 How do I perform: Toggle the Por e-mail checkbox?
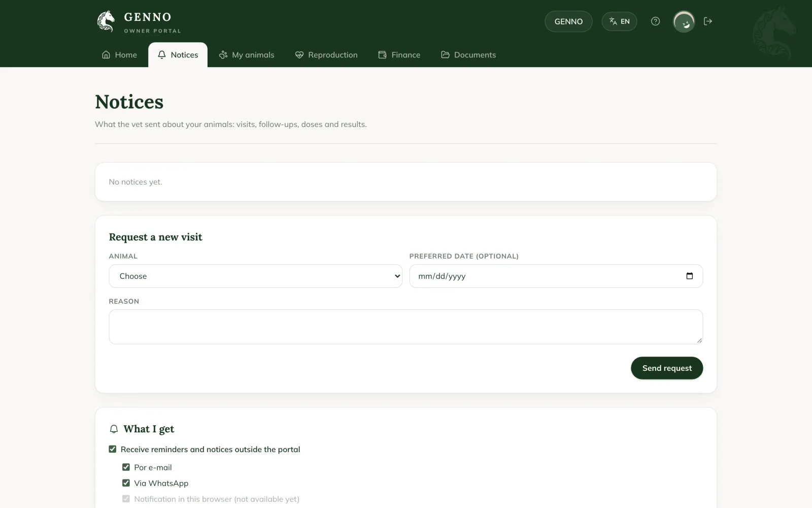126,467
